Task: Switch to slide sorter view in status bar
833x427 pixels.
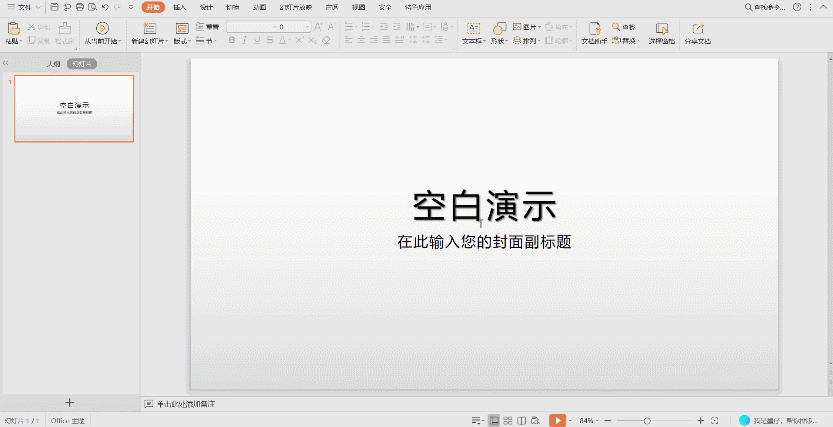Action: click(x=508, y=420)
